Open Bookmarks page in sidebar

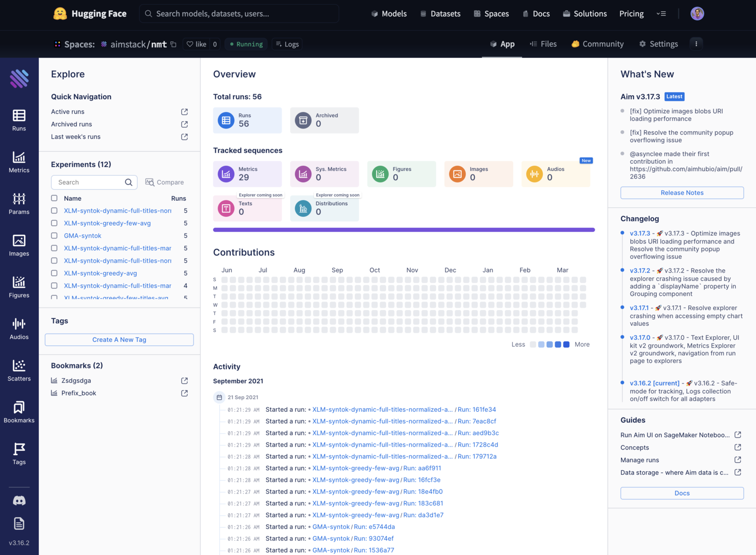coord(19,412)
